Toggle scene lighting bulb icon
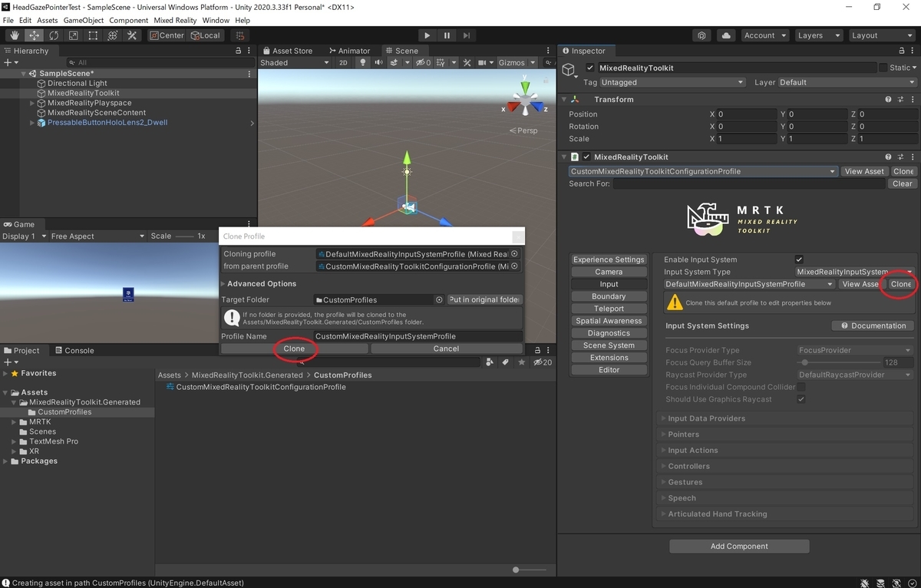The image size is (921, 588). coord(363,63)
